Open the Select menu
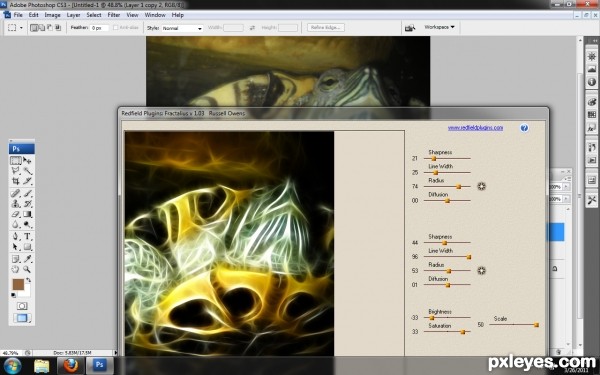600x375 pixels. (x=94, y=15)
